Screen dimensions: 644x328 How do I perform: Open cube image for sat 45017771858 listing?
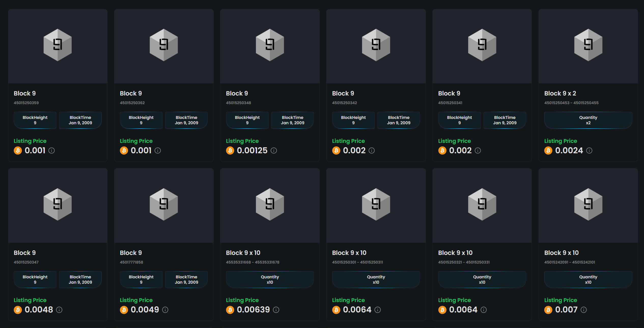[x=164, y=204]
